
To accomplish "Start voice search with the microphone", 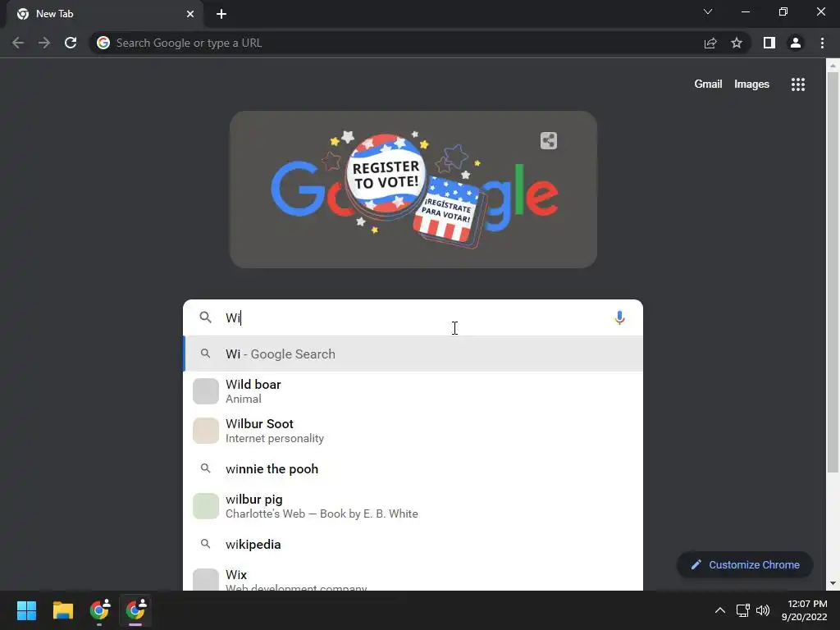I will tap(619, 317).
